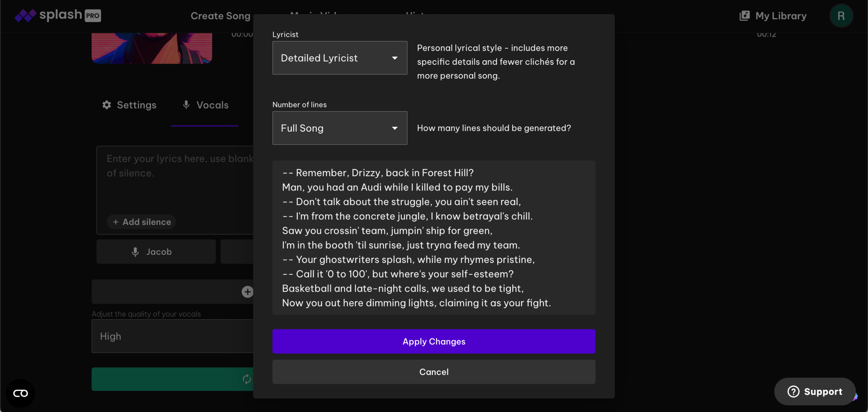Click Apply Changes button

[x=434, y=342]
